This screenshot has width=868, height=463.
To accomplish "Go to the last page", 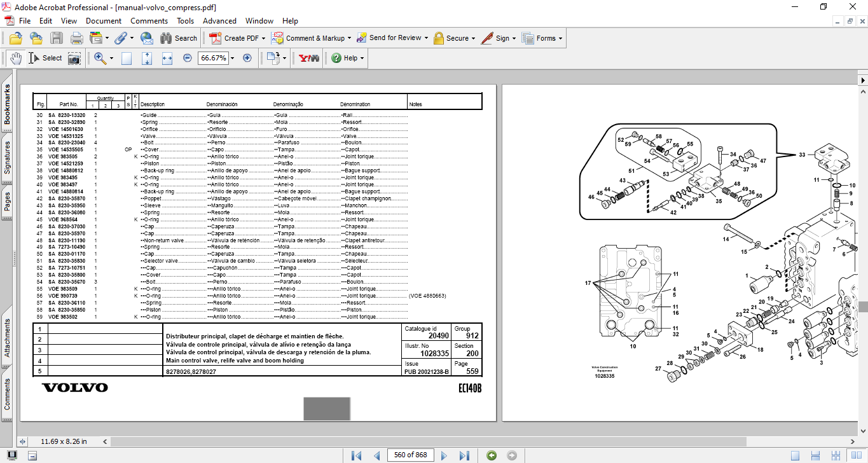I will [464, 455].
